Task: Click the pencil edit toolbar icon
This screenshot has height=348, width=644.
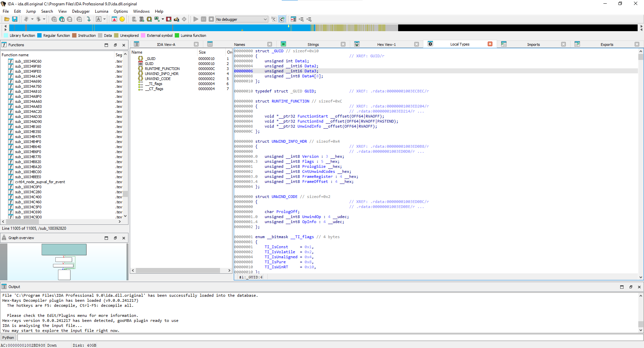Action: [176, 19]
